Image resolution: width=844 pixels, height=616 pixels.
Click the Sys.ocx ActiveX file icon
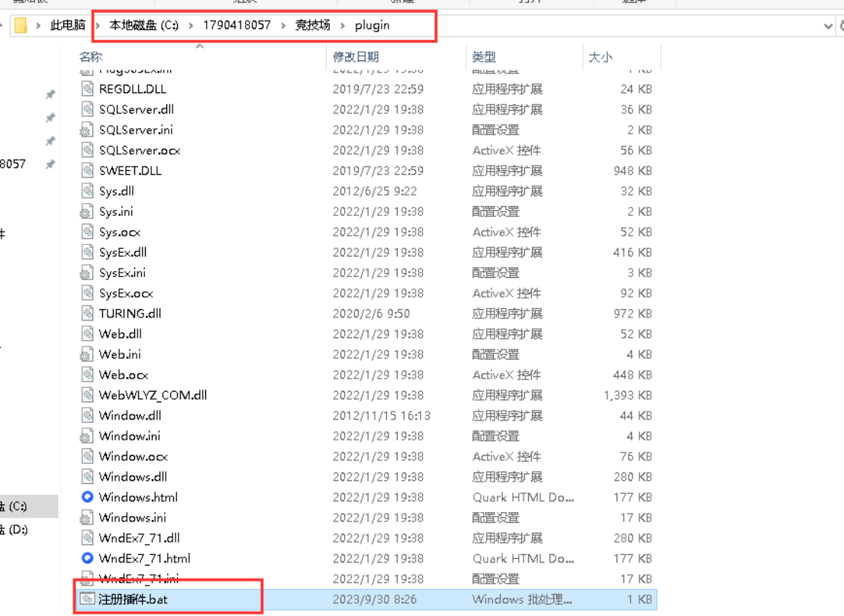click(x=88, y=232)
